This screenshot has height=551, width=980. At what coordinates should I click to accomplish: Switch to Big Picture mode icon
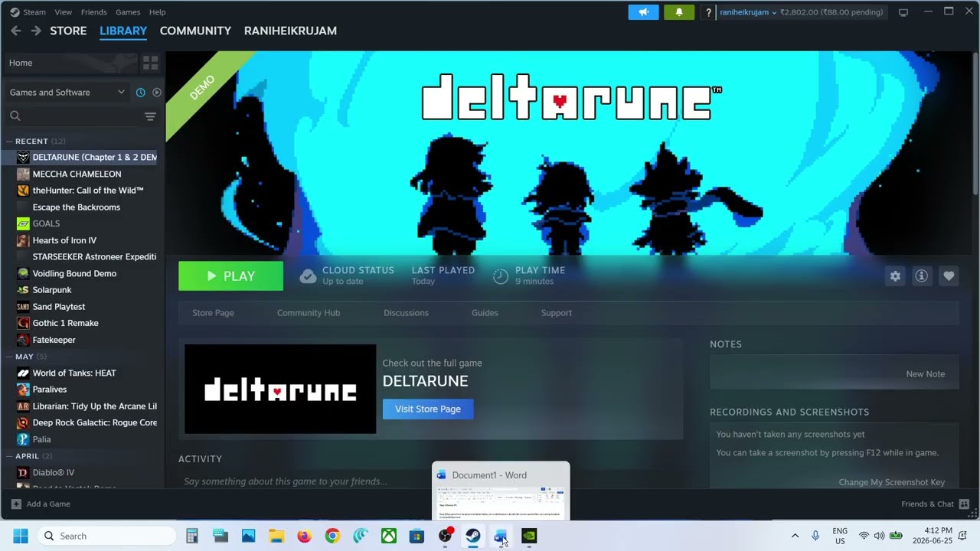(903, 12)
